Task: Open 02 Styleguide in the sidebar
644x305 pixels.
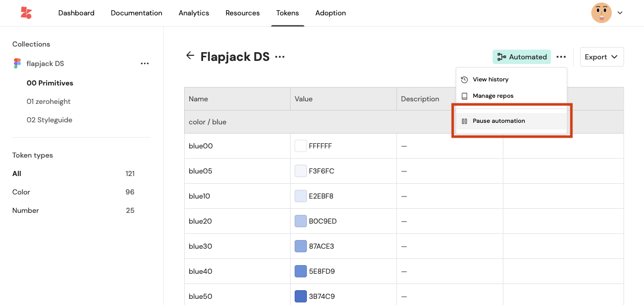Action: click(50, 120)
